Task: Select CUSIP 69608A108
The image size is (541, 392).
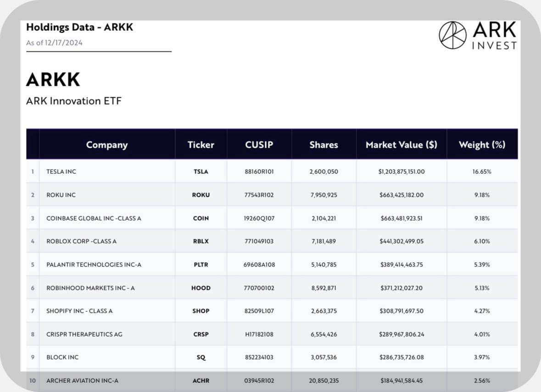Action: [259, 265]
